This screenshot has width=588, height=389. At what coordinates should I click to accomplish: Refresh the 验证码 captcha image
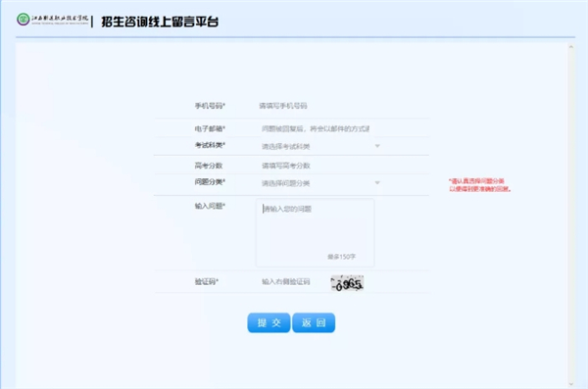coord(347,283)
